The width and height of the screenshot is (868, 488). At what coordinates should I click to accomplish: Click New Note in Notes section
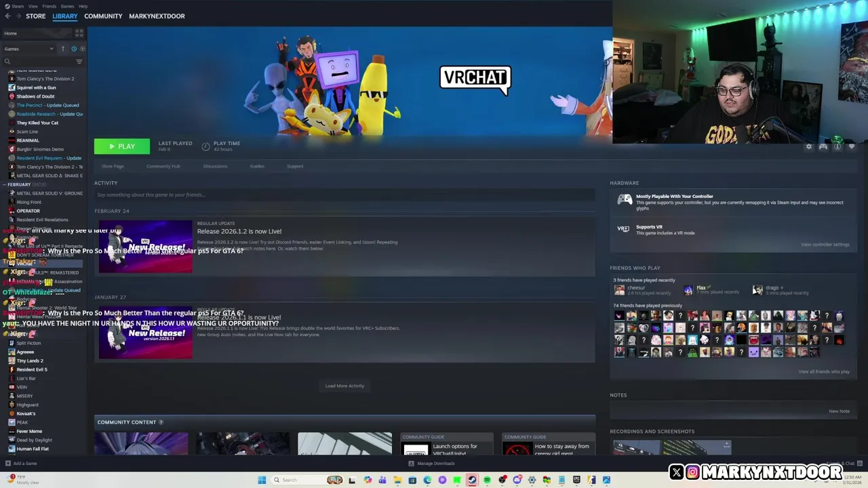tap(839, 411)
